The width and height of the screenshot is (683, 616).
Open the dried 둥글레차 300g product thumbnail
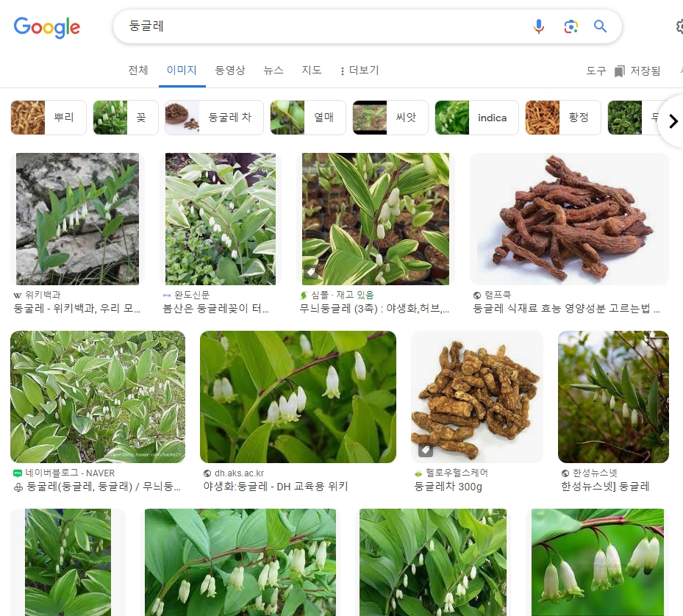(x=476, y=396)
